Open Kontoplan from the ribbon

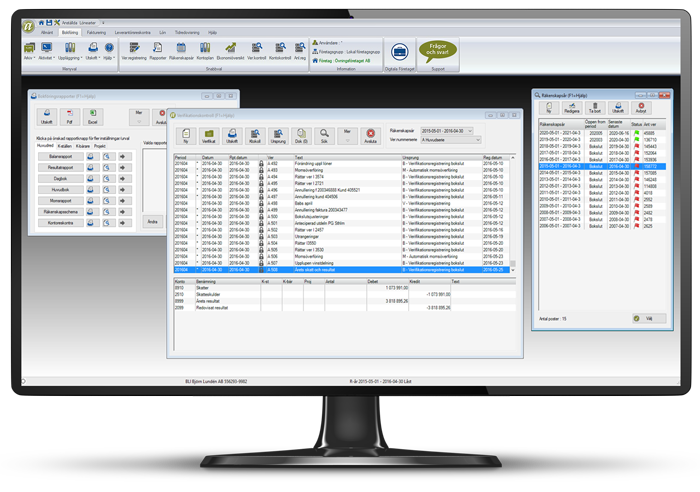point(206,50)
